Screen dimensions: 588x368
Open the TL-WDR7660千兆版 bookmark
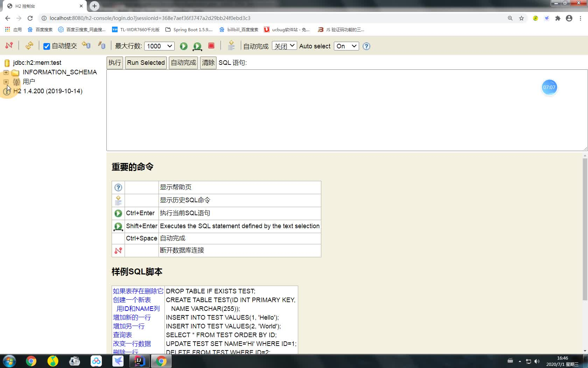(x=136, y=30)
